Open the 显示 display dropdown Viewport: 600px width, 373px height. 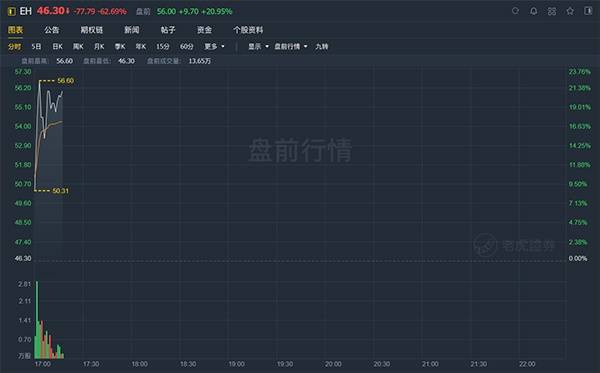[x=258, y=47]
